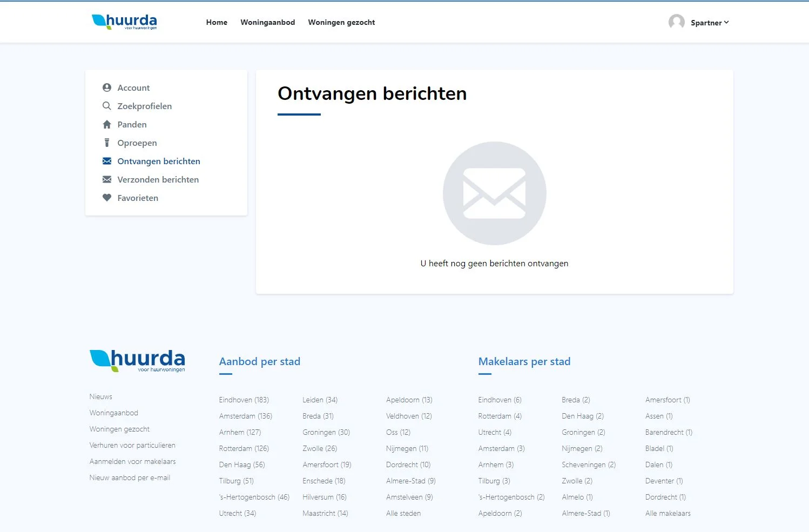Screen dimensions: 809x532
Task: Go to Woningen gezocht in top navigation
Action: click(341, 22)
